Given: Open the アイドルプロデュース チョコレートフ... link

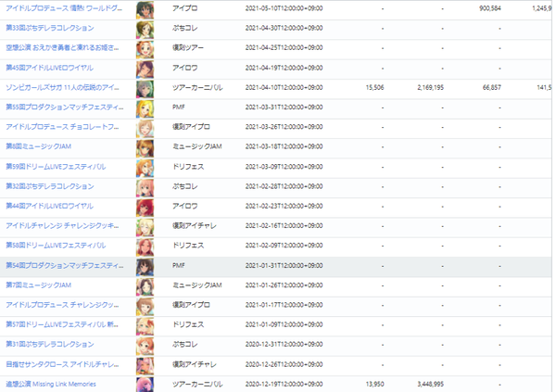Looking at the screenshot, I should pyautogui.click(x=62, y=127).
